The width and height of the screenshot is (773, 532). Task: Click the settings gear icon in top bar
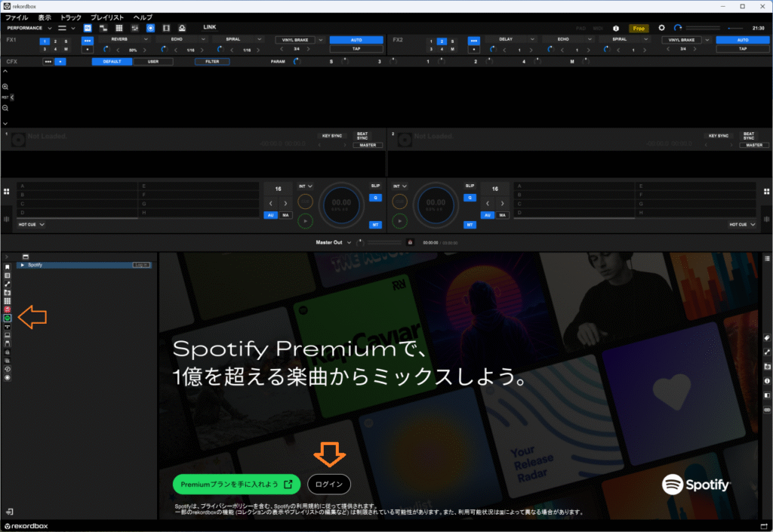[661, 28]
